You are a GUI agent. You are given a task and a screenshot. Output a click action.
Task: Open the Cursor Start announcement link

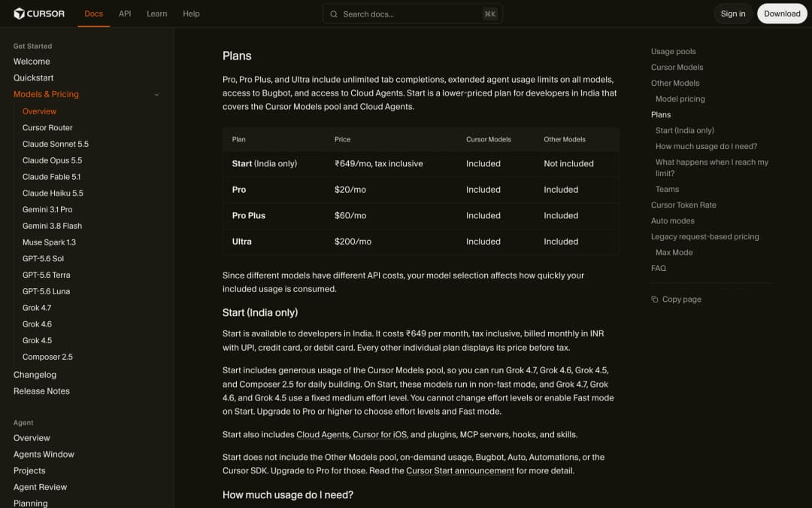(460, 471)
